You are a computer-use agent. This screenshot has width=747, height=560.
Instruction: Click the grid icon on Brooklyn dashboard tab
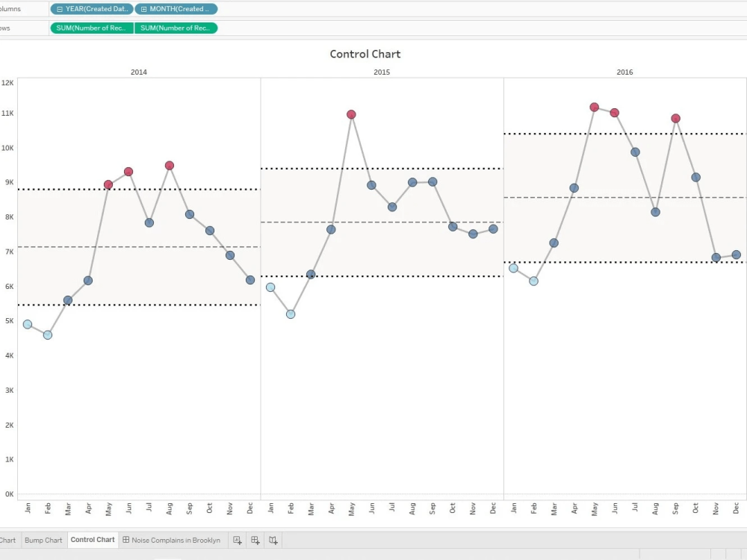click(127, 540)
